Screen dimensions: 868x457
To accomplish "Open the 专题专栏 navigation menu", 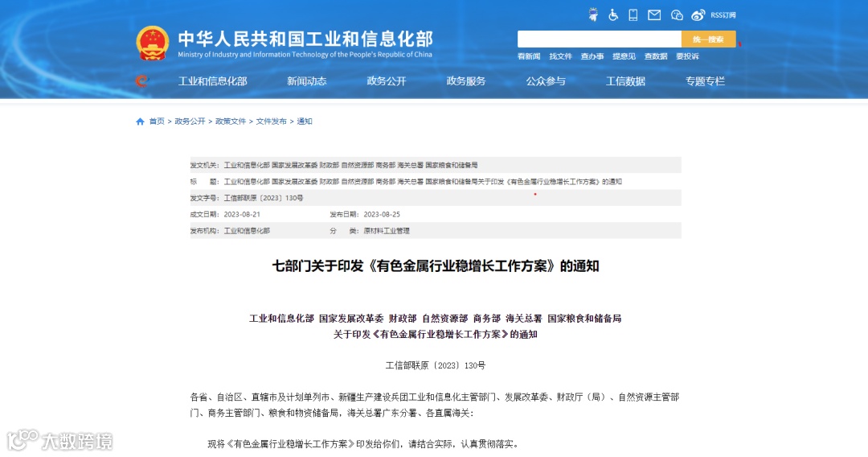I will [x=705, y=81].
